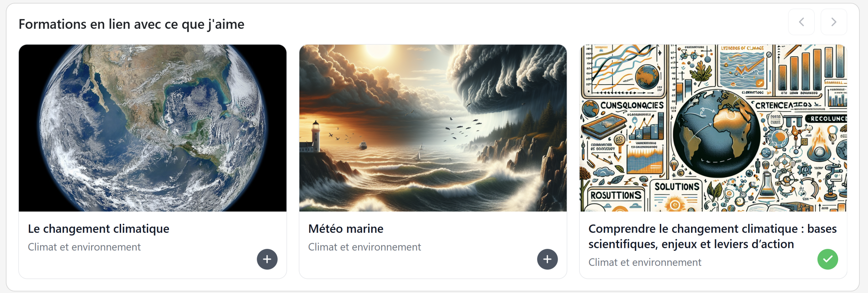This screenshot has width=868, height=293.
Task: Go to previous formations carousel slide
Action: point(801,22)
